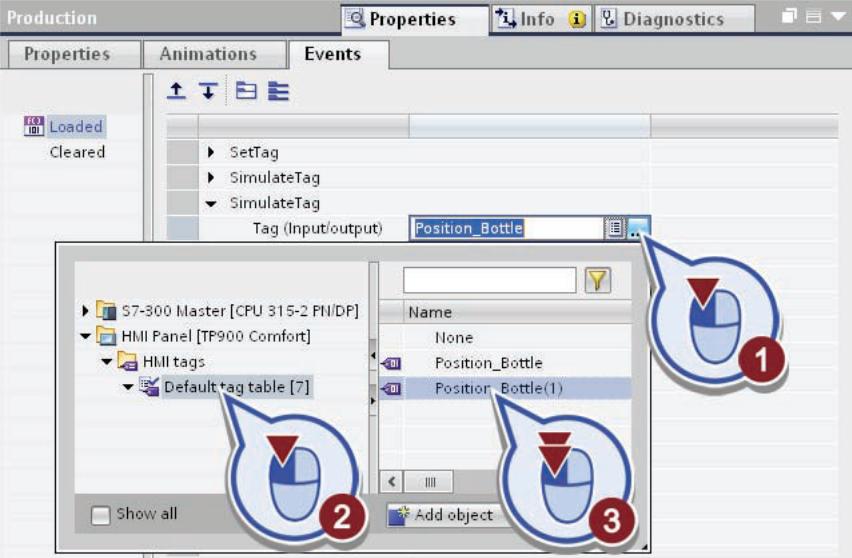Select HMI Panel [TP900 Comfort] node
The width and height of the screenshot is (852, 558).
[x=216, y=336]
